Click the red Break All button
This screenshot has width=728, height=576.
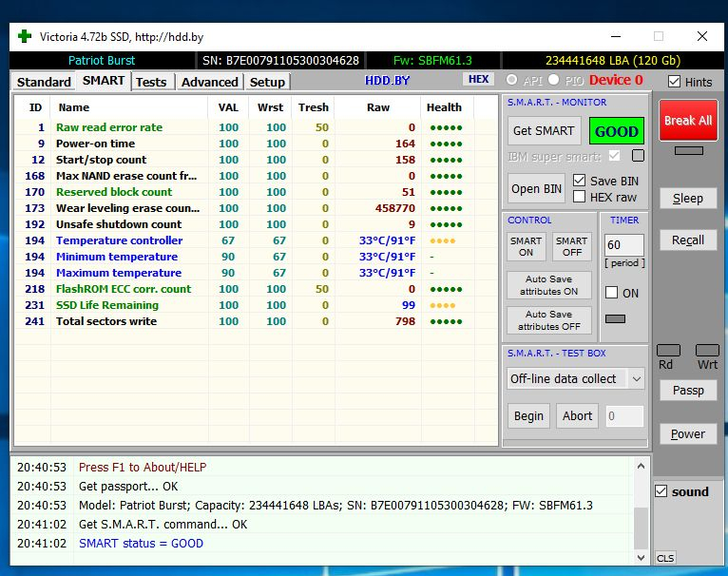point(687,121)
